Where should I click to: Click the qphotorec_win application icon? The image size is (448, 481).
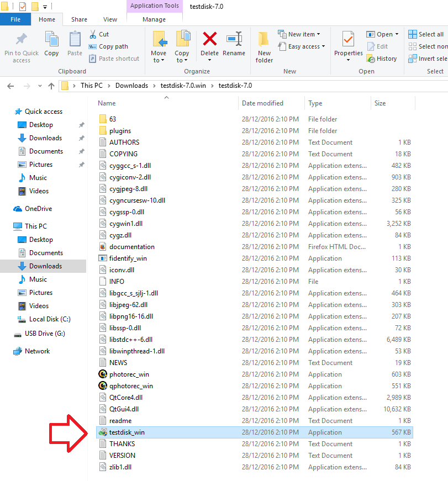(x=103, y=386)
